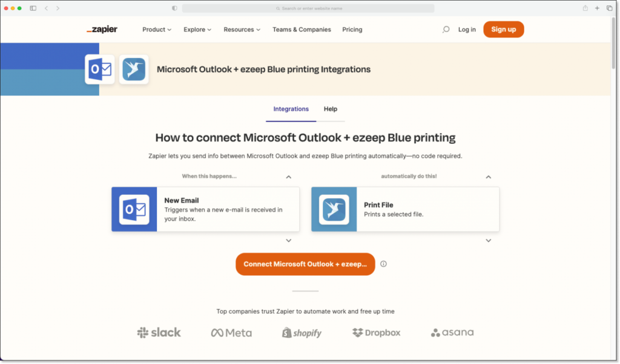Viewport: 620px width, 364px height.
Task: Click the Shopify logo
Action: (x=302, y=333)
